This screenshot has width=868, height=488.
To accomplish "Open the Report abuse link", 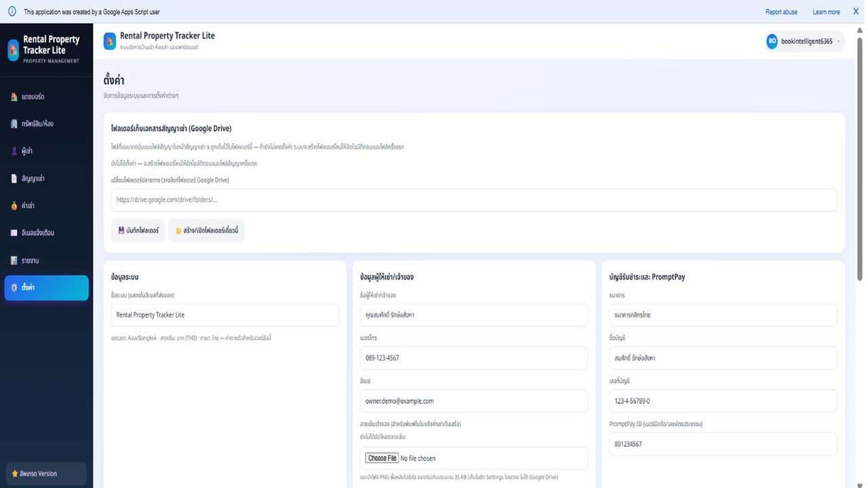I will [781, 12].
